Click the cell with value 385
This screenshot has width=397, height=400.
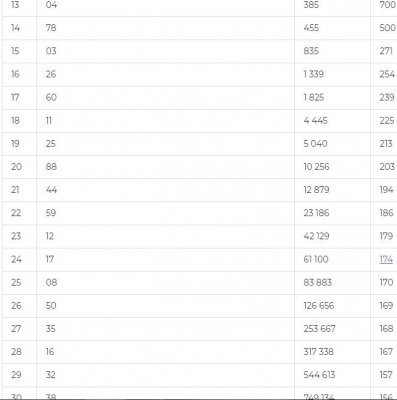point(311,5)
